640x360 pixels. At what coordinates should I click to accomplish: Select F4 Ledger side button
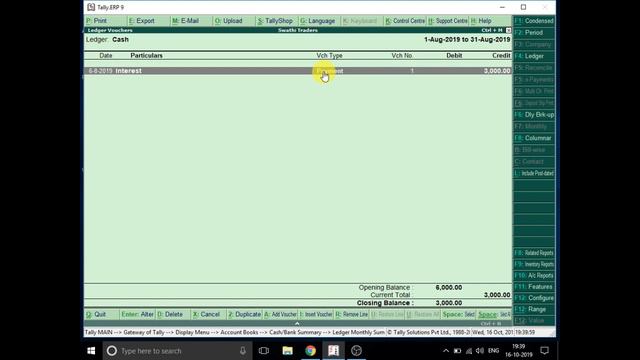[x=534, y=56]
